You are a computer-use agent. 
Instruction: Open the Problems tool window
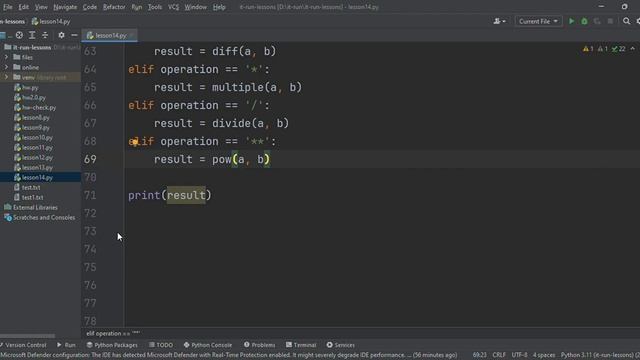click(x=259, y=345)
